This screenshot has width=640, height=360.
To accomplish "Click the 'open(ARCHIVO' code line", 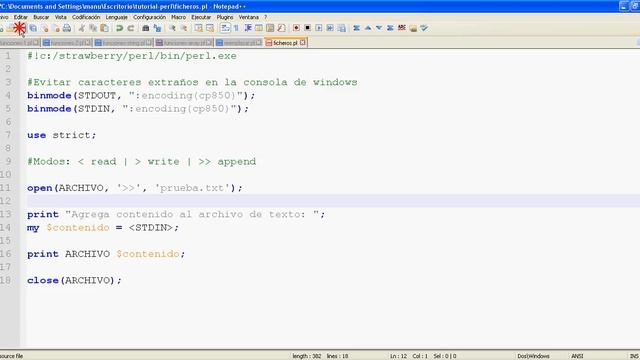I will (135, 188).
